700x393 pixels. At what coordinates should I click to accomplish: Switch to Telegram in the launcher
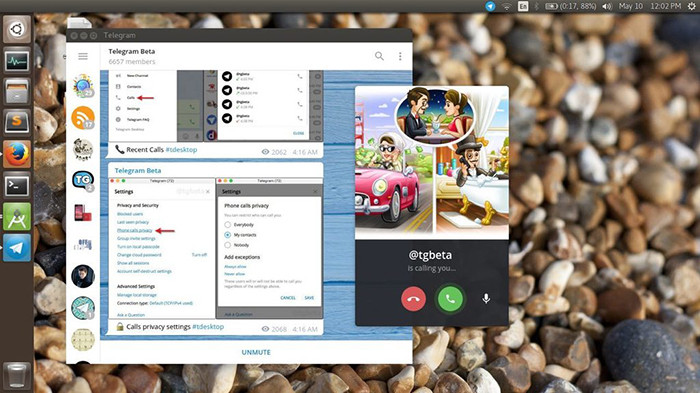click(17, 248)
